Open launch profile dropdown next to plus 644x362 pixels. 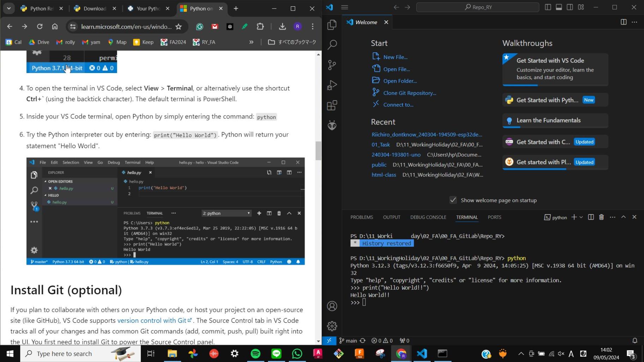pos(581,217)
